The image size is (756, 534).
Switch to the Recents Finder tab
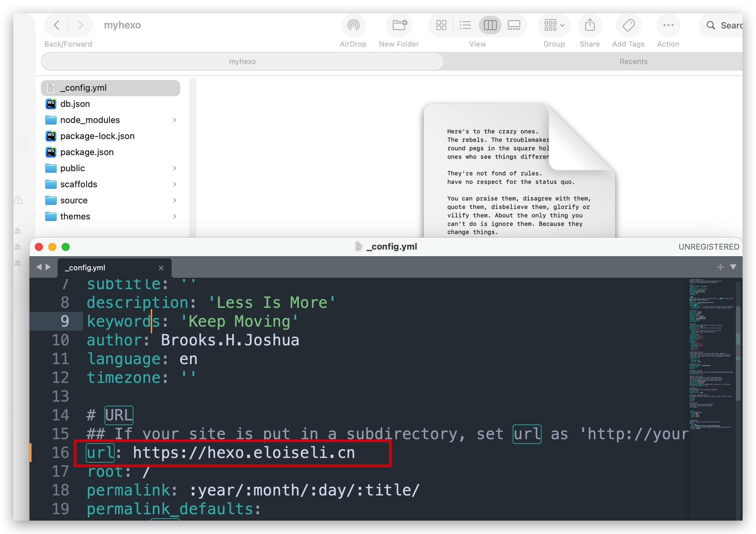(x=633, y=61)
